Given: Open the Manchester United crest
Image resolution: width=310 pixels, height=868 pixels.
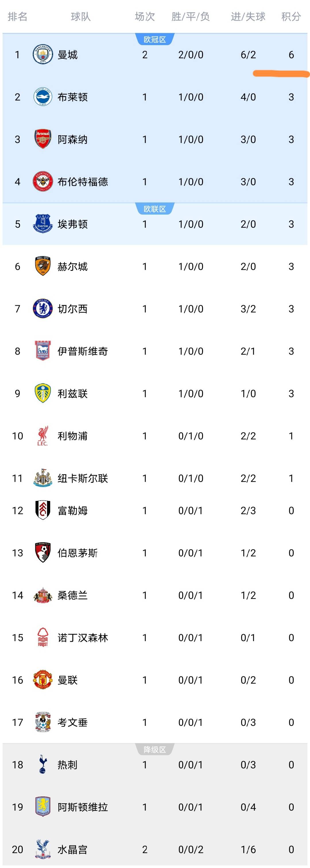Looking at the screenshot, I should [43, 680].
